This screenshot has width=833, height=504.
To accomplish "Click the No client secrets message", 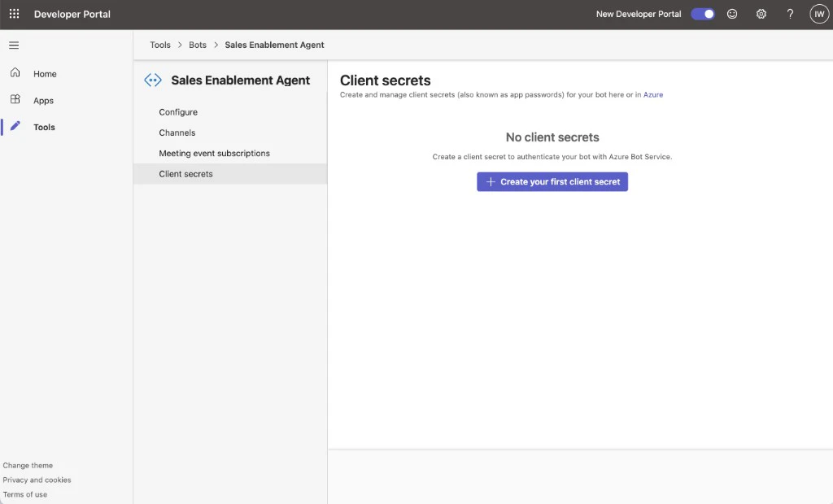I will [x=552, y=137].
